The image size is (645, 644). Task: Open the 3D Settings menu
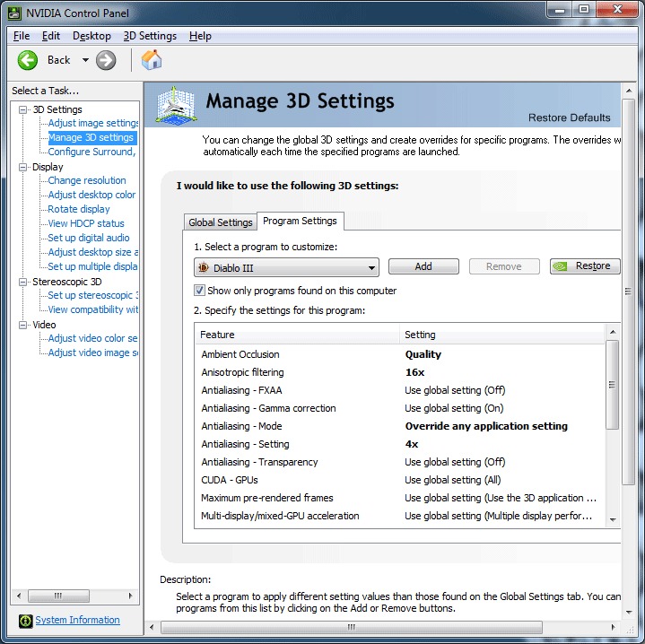(x=150, y=36)
